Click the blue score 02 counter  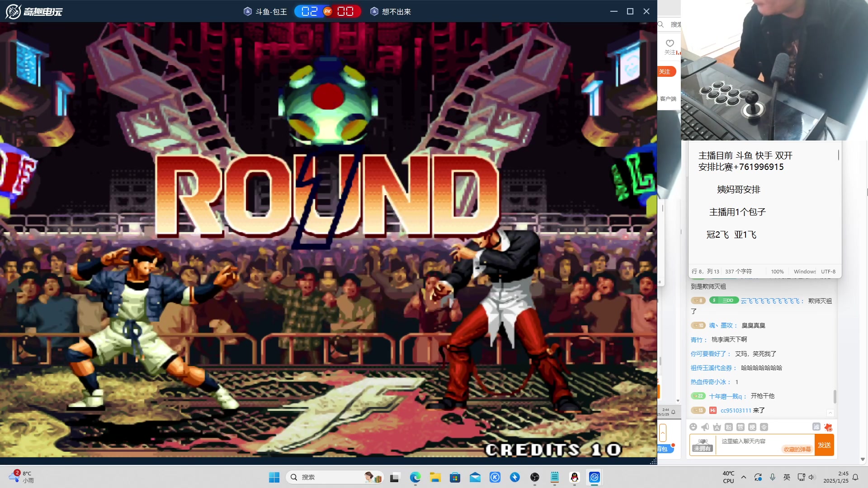(x=310, y=11)
